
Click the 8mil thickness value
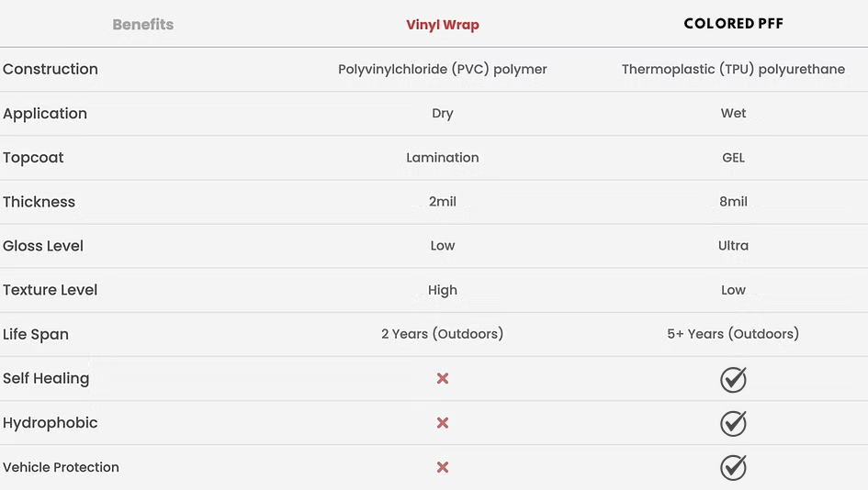(x=733, y=202)
